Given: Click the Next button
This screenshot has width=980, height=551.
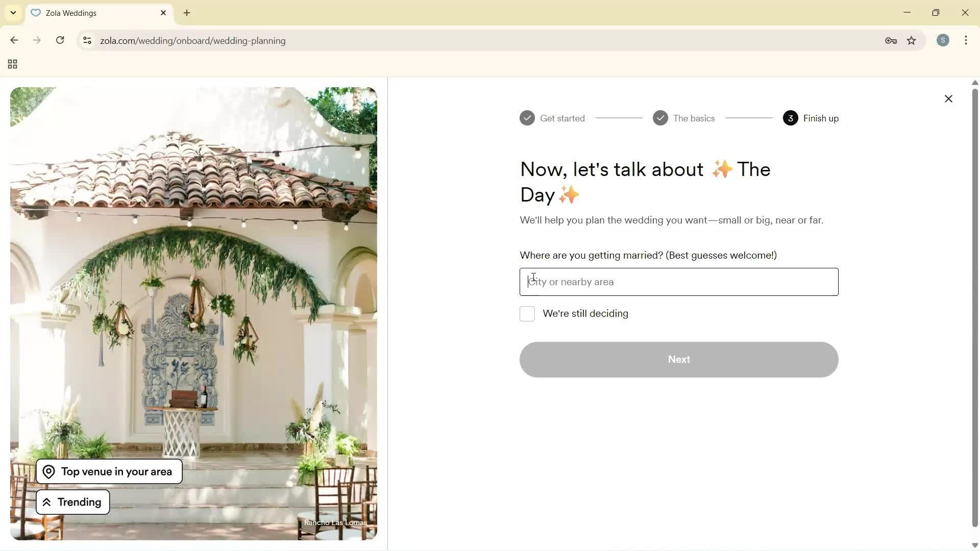Looking at the screenshot, I should pyautogui.click(x=678, y=359).
